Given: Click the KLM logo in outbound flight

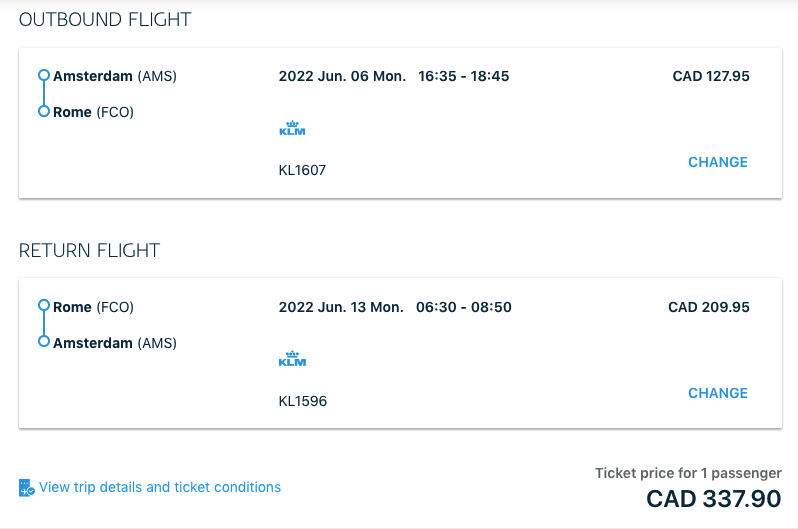Looking at the screenshot, I should (292, 128).
